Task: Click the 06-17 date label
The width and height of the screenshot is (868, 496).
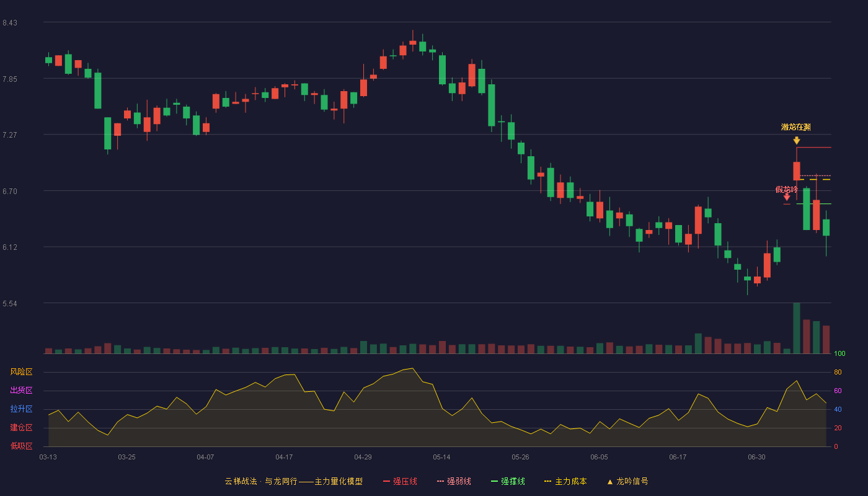Action: coord(678,457)
